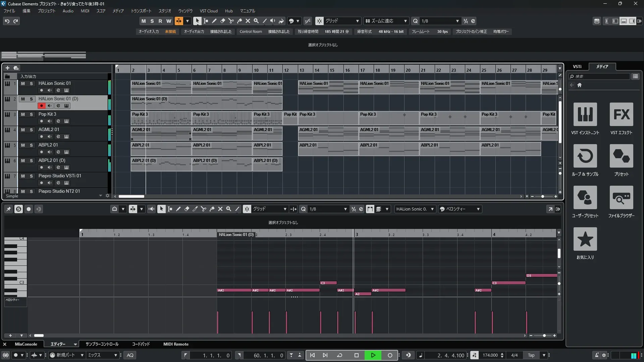Click the project horizontal zoom slider
Image resolution: width=644 pixels, height=362 pixels.
543,196
